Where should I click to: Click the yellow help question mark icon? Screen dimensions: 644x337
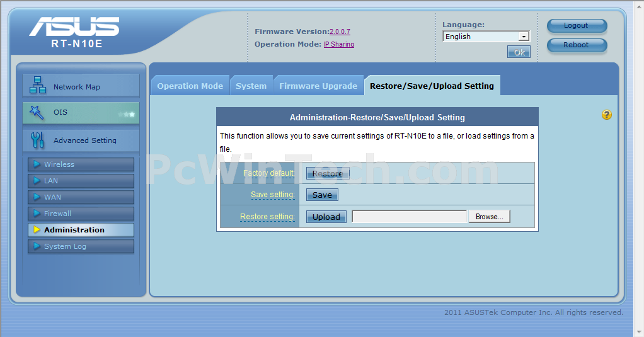tap(607, 115)
